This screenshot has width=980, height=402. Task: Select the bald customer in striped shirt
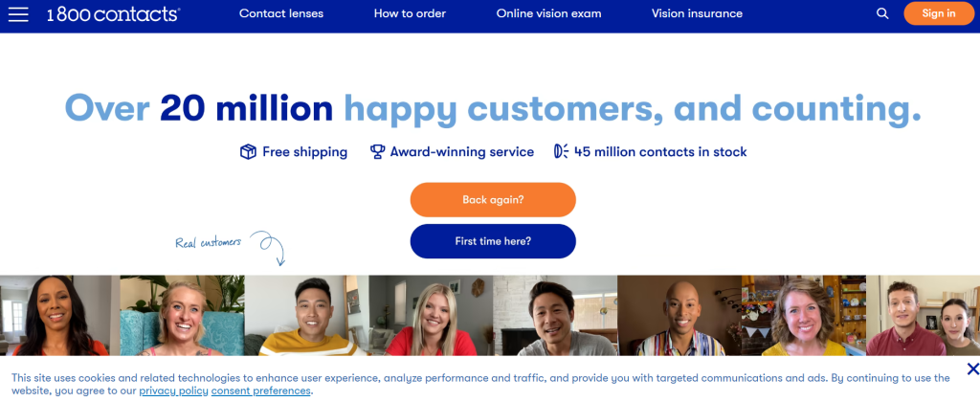pyautogui.click(x=679, y=316)
